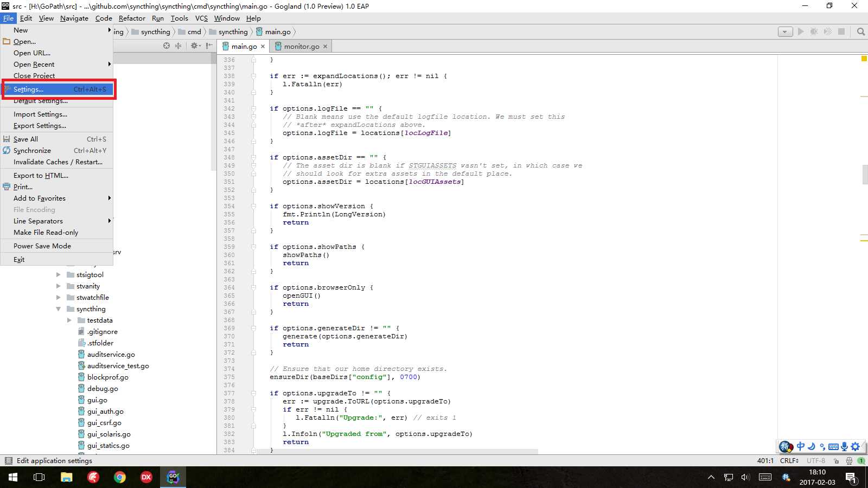Click Import Settings... entry
Viewport: 868px width, 488px height.
click(56, 114)
